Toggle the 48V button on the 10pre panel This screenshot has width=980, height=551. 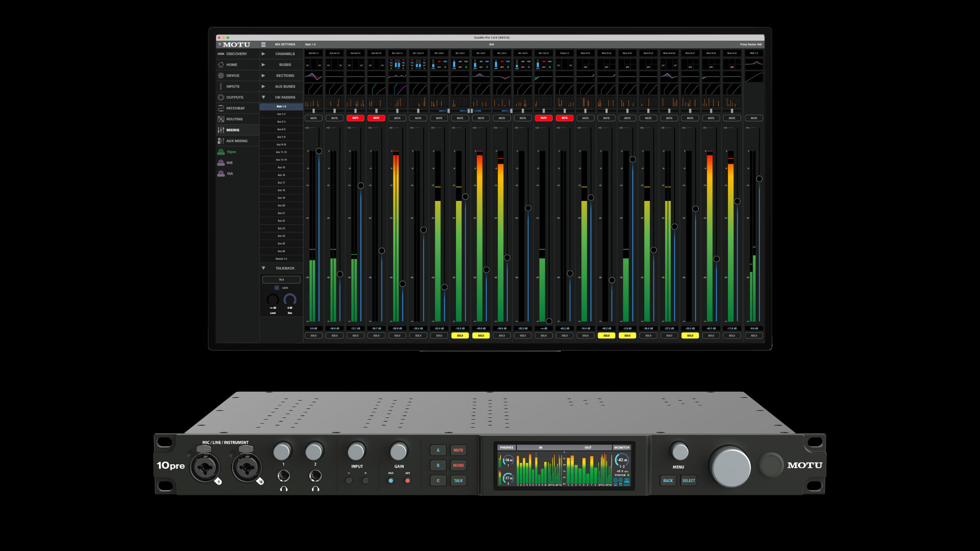coord(407,481)
